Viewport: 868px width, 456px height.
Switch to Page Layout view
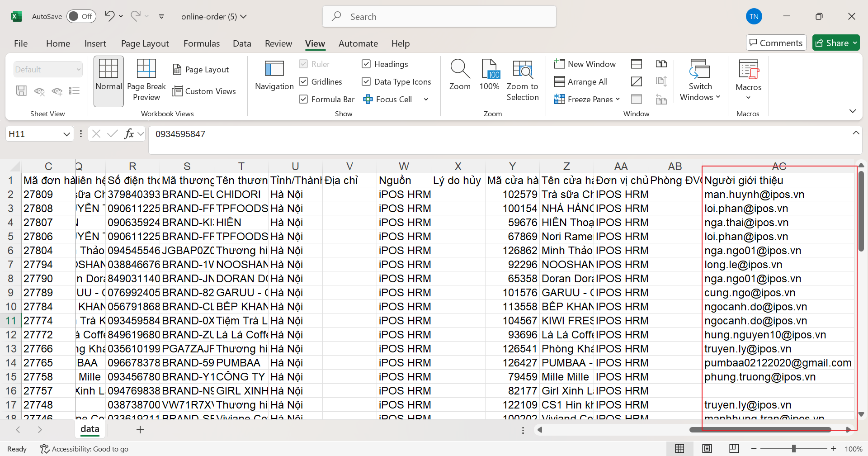(x=201, y=70)
